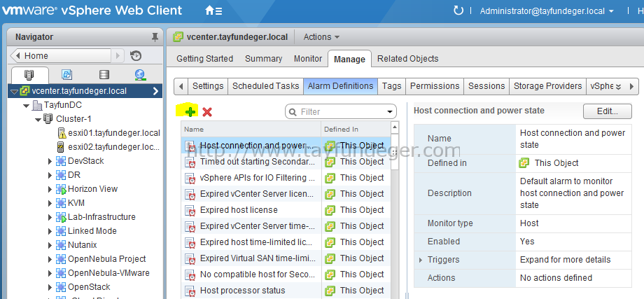644x299 pixels.
Task: Click the search magnifier in Filter box
Action: [293, 112]
